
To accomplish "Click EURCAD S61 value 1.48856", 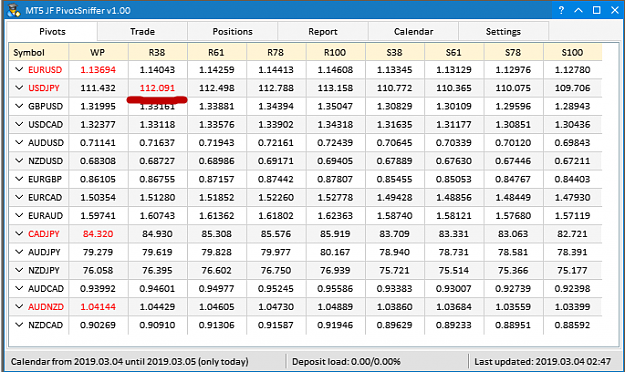I will 454,197.
